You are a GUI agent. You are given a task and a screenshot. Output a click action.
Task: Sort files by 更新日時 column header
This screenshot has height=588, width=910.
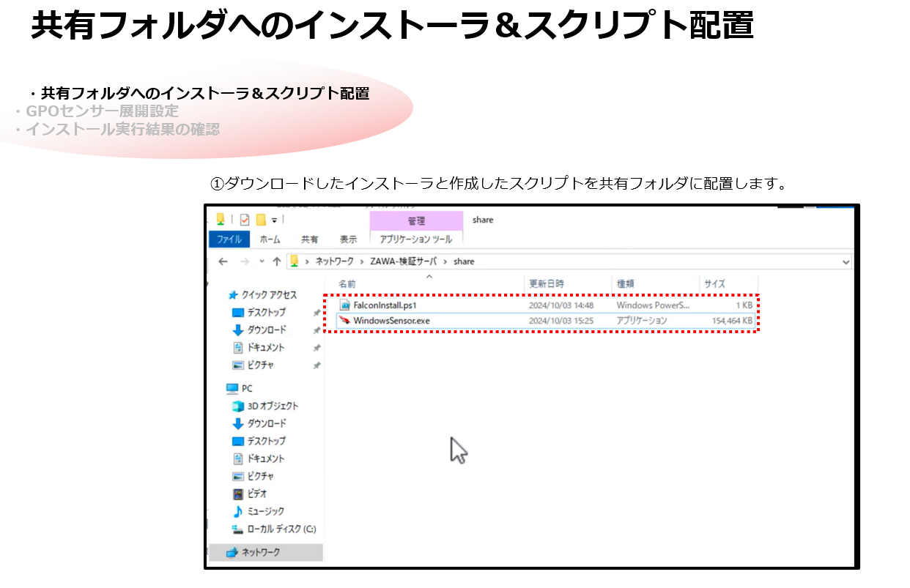tap(547, 283)
